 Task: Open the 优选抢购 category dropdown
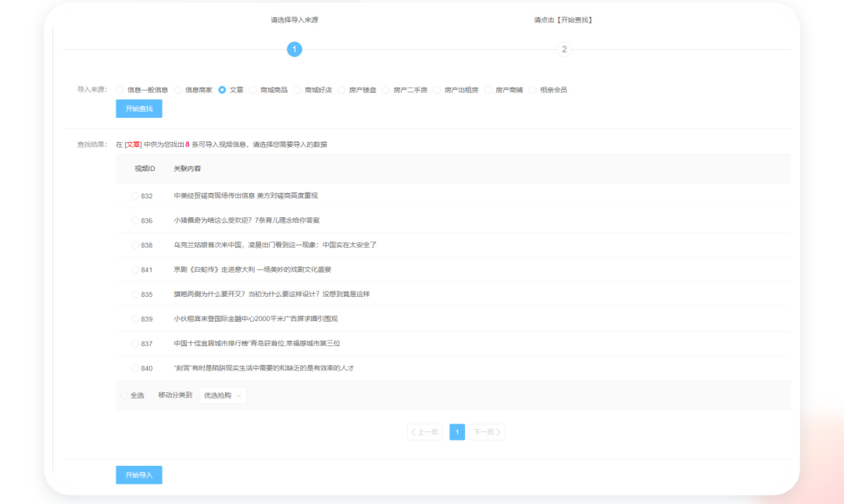click(223, 395)
